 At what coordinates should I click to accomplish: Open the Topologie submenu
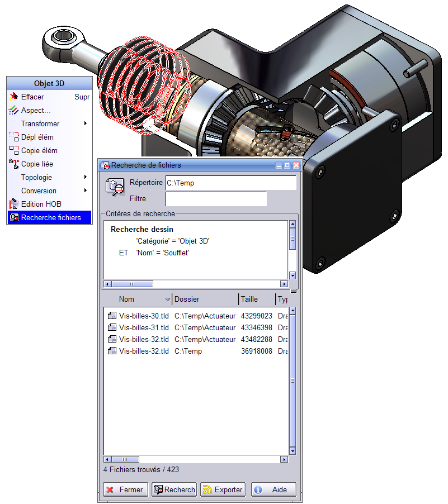tap(49, 177)
